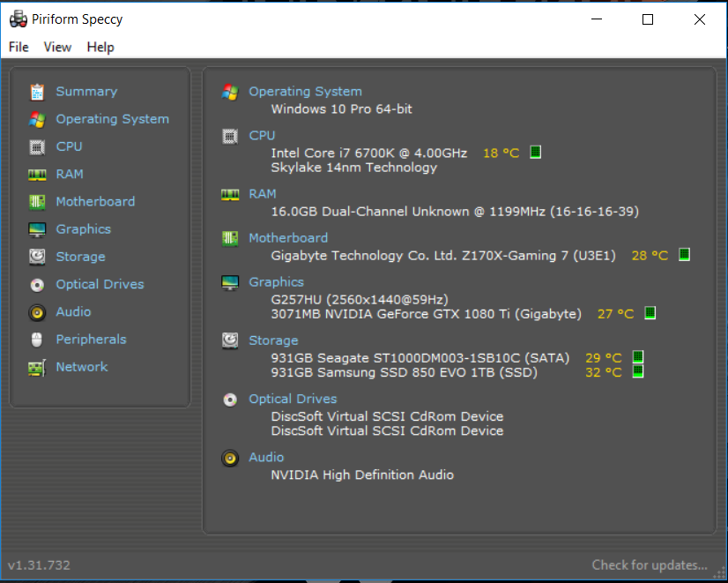This screenshot has width=728, height=583.
Task: Go to RAM section in sidebar
Action: coord(70,174)
